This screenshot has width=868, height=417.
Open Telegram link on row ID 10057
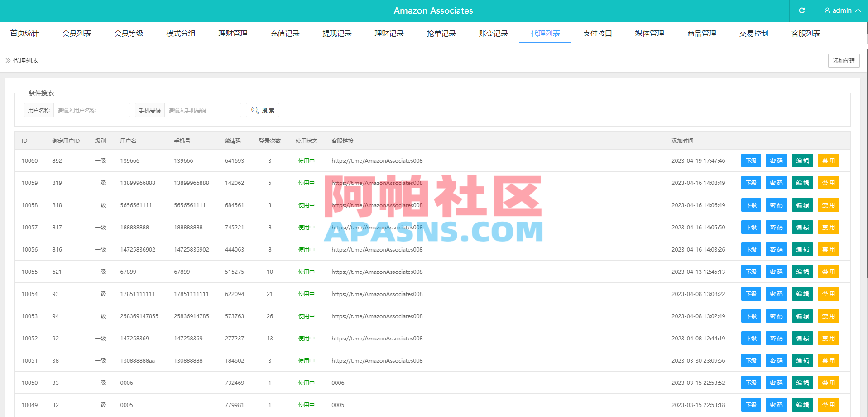pos(377,227)
